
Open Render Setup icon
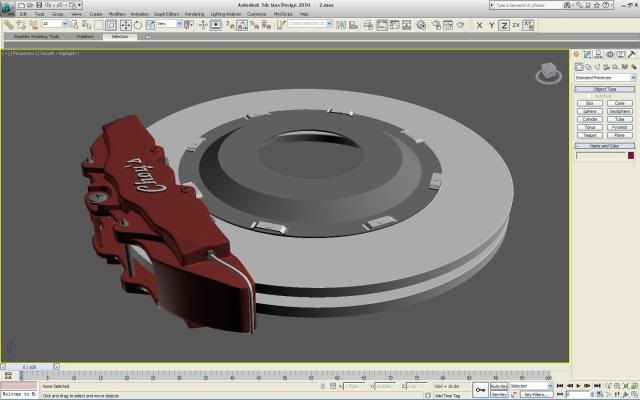[436, 25]
